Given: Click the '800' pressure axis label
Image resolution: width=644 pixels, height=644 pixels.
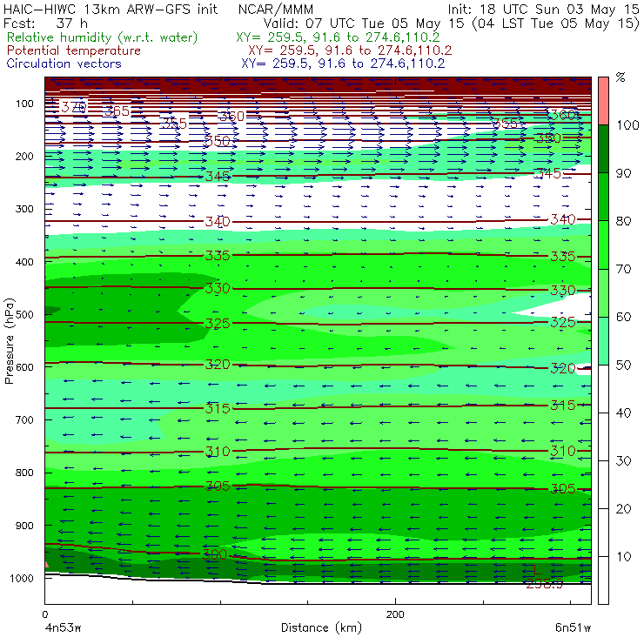Looking at the screenshot, I should pyautogui.click(x=24, y=473).
